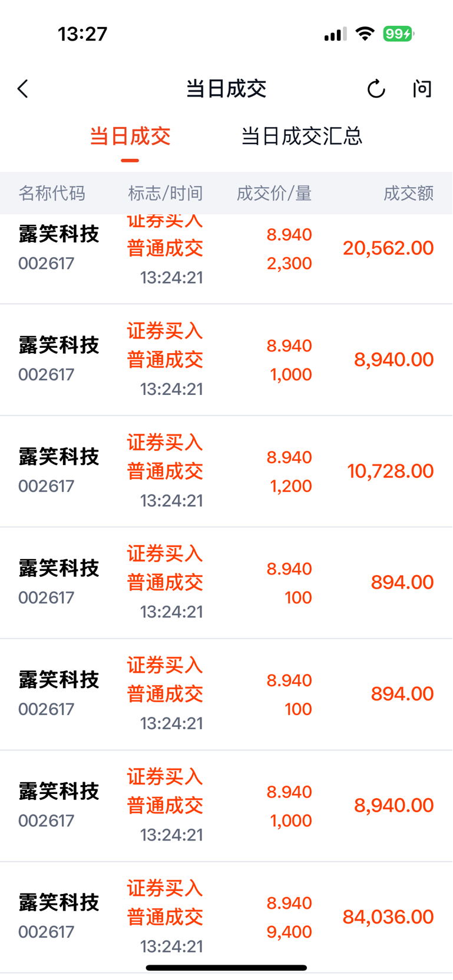Switch to 当日成交汇总 tab
Screen dimensions: 453x980
click(302, 137)
